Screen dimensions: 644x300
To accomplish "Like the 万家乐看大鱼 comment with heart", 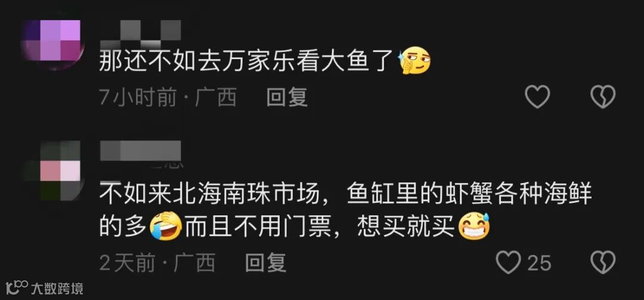I will point(537,97).
